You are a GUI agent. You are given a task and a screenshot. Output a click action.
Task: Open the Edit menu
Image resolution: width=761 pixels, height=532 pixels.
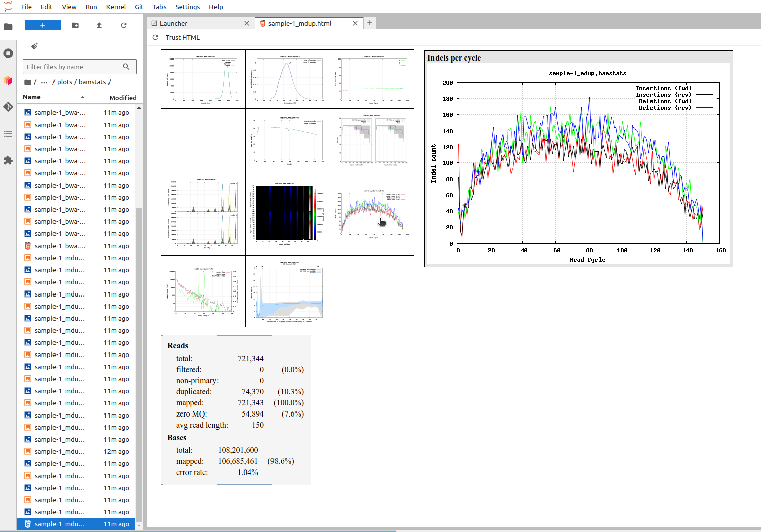point(47,7)
